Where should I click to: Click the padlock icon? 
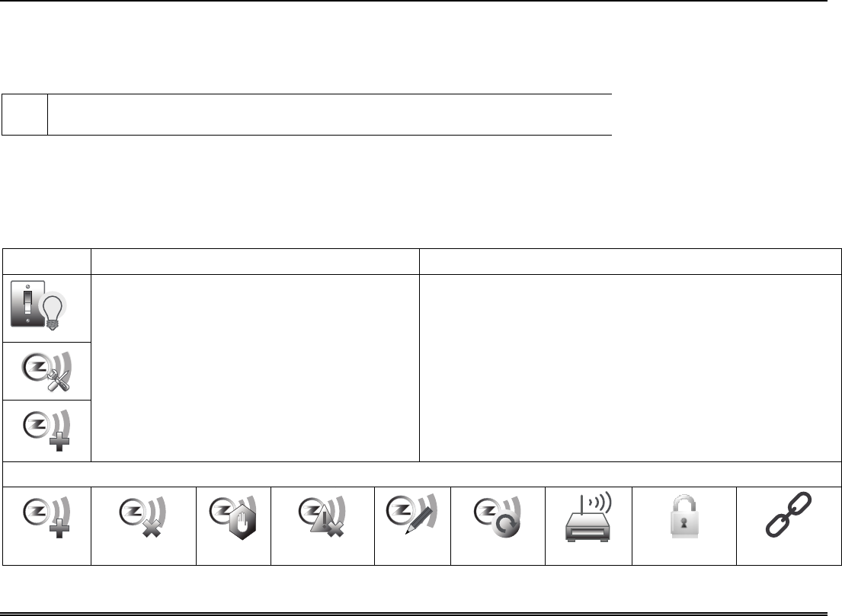coord(684,516)
